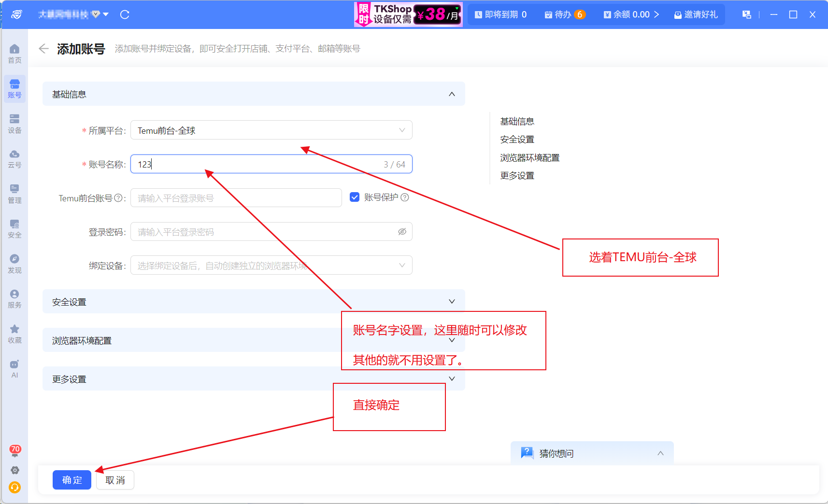Jump to 浏览器环境配置 in side navigation
Image resolution: width=828 pixels, height=504 pixels.
tap(529, 158)
